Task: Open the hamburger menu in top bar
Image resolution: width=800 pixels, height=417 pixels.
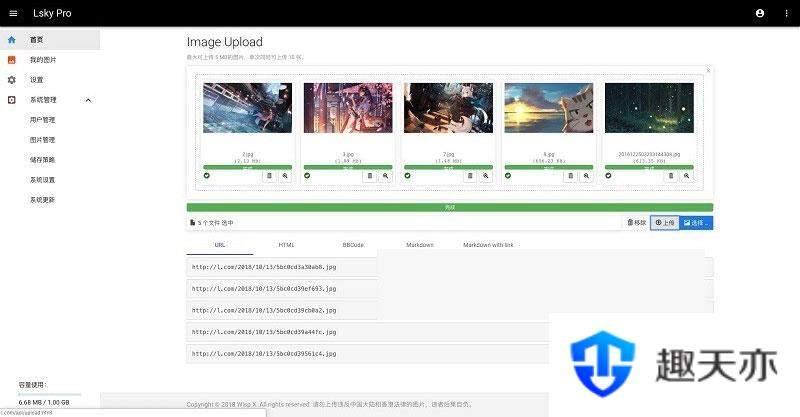Action: tap(13, 13)
